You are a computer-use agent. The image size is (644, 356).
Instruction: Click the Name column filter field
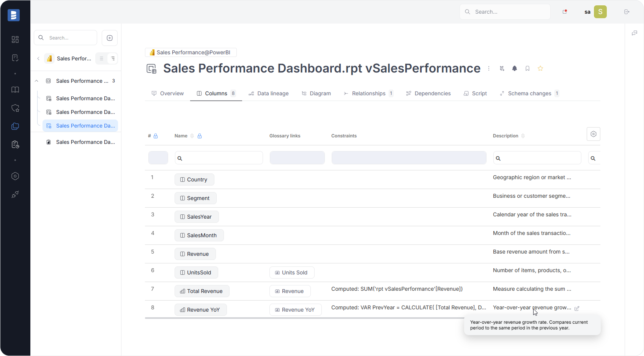219,158
